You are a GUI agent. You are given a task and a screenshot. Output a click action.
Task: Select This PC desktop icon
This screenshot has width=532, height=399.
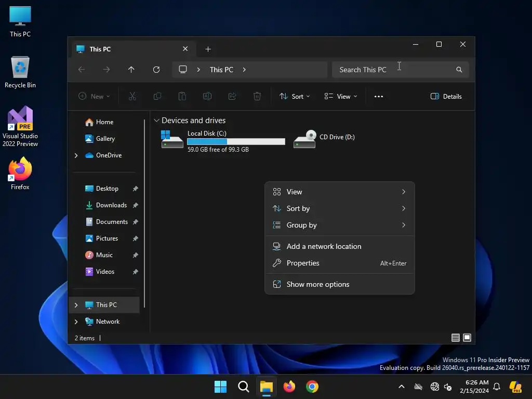pyautogui.click(x=20, y=21)
